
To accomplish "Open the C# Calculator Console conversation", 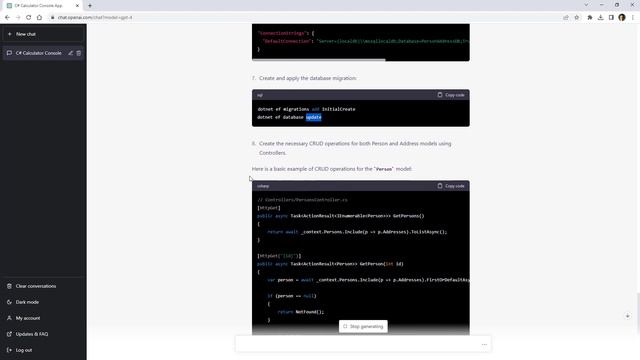I will [38, 53].
